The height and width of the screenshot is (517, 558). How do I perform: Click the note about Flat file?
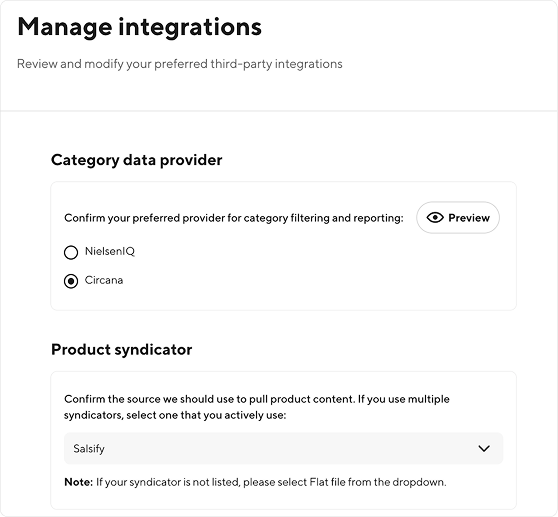255,482
